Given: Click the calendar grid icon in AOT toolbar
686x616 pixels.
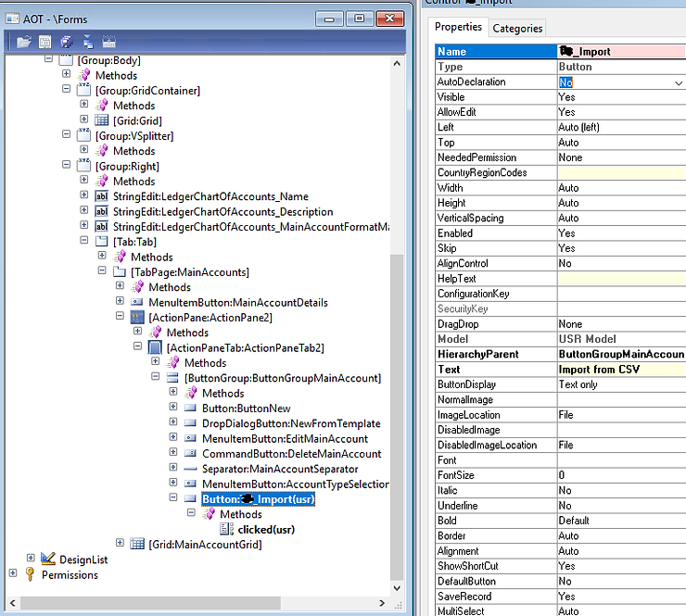Looking at the screenshot, I should pyautogui.click(x=108, y=42).
